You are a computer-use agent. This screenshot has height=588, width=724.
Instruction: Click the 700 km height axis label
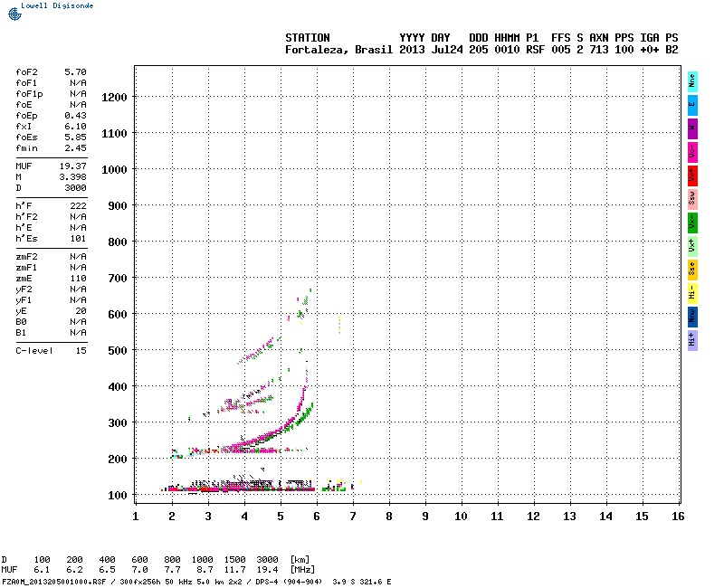[118, 279]
